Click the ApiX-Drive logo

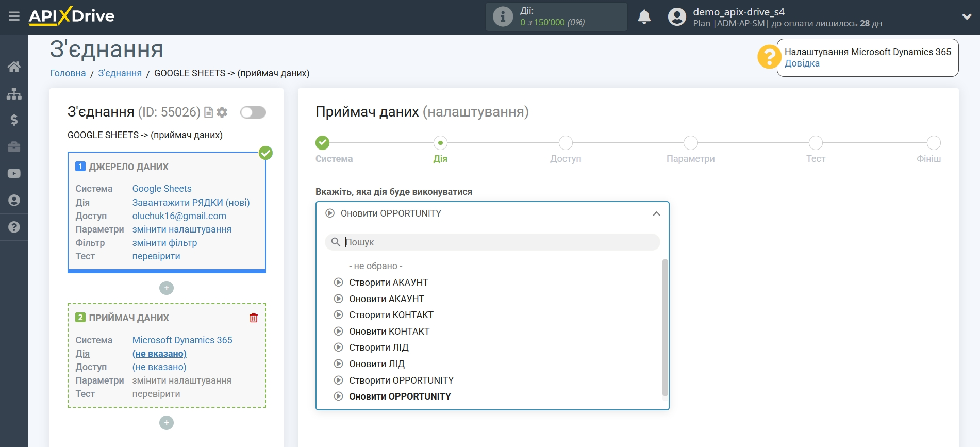click(x=72, y=16)
